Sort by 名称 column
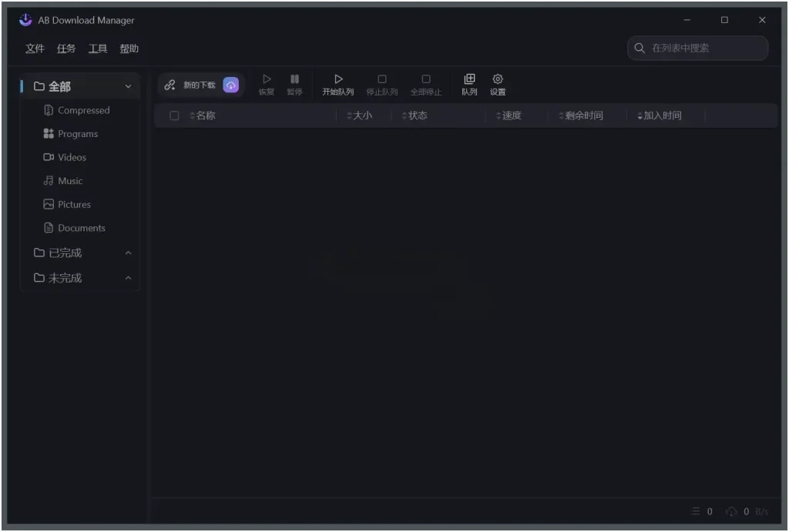The image size is (789, 532). 203,115
